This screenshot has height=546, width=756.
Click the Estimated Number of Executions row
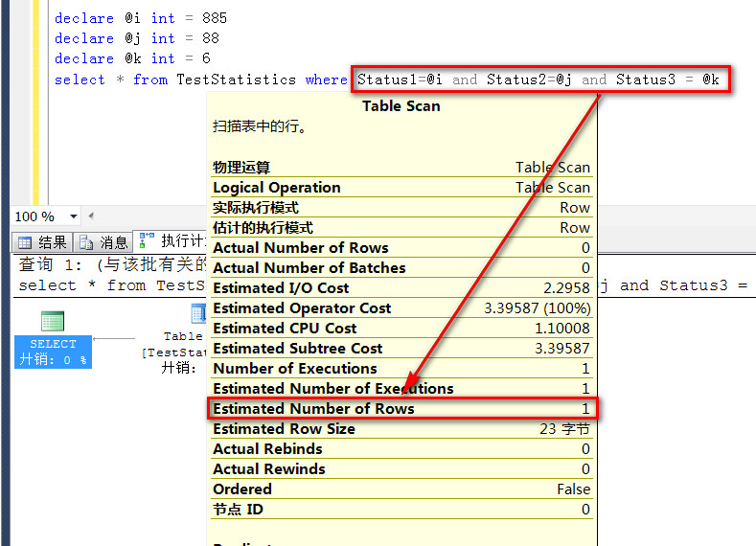pos(401,388)
